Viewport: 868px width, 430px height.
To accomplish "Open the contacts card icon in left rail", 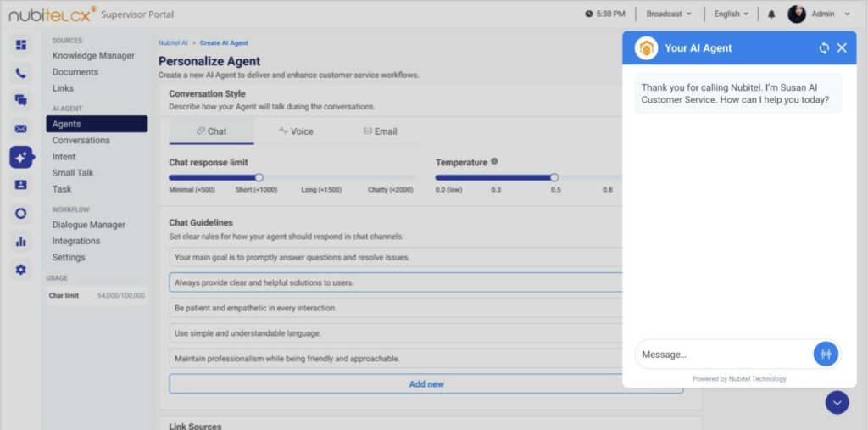I will coord(21,185).
